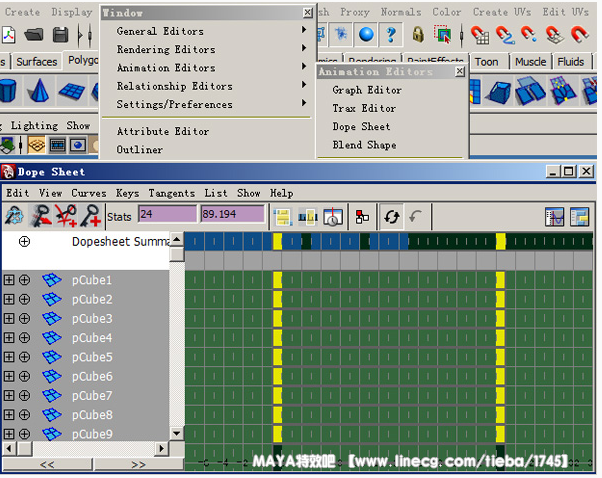
Task: Click the snap to curve magnet icon
Action: pos(505,35)
